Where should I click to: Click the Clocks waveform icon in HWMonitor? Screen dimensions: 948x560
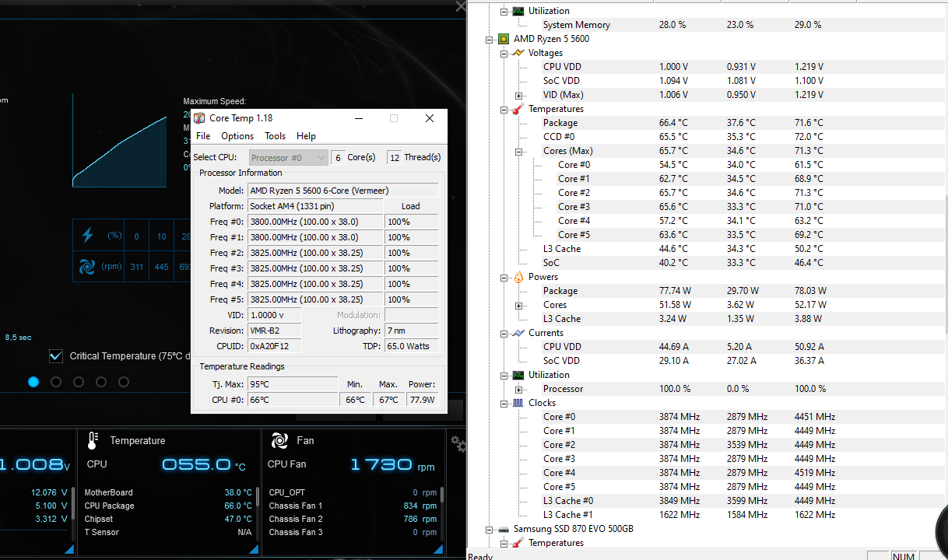(518, 403)
